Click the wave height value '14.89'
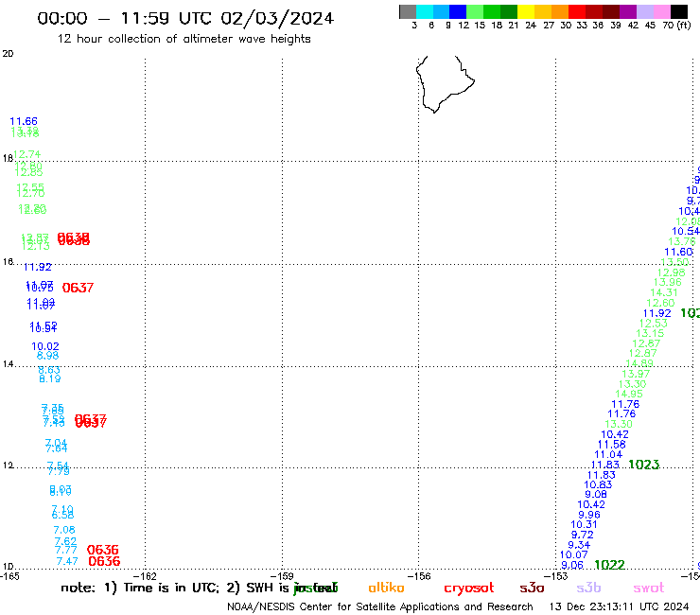Screen dimensions: 700x615 [639, 363]
